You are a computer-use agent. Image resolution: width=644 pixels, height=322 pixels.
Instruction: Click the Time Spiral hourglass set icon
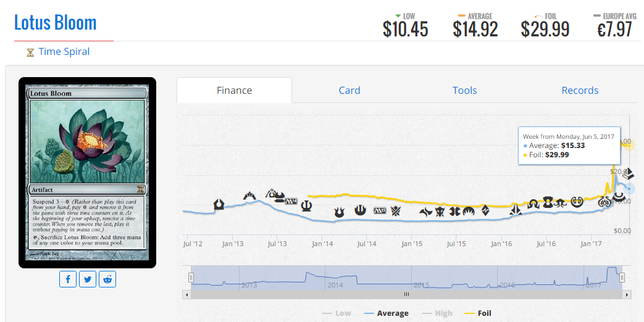click(30, 52)
